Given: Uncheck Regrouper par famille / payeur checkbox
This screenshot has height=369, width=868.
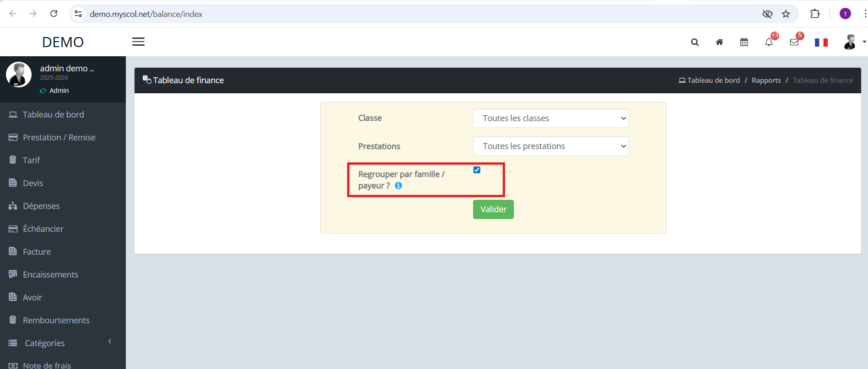Looking at the screenshot, I should [x=477, y=170].
